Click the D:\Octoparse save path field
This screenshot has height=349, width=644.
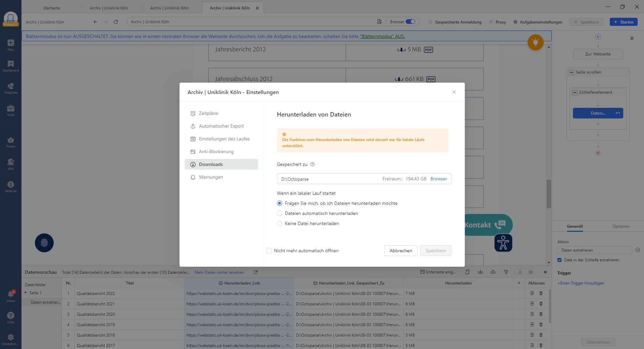pos(364,179)
